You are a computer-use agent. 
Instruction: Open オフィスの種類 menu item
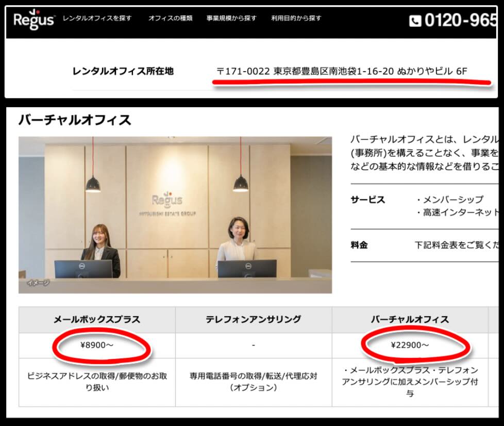click(x=170, y=18)
